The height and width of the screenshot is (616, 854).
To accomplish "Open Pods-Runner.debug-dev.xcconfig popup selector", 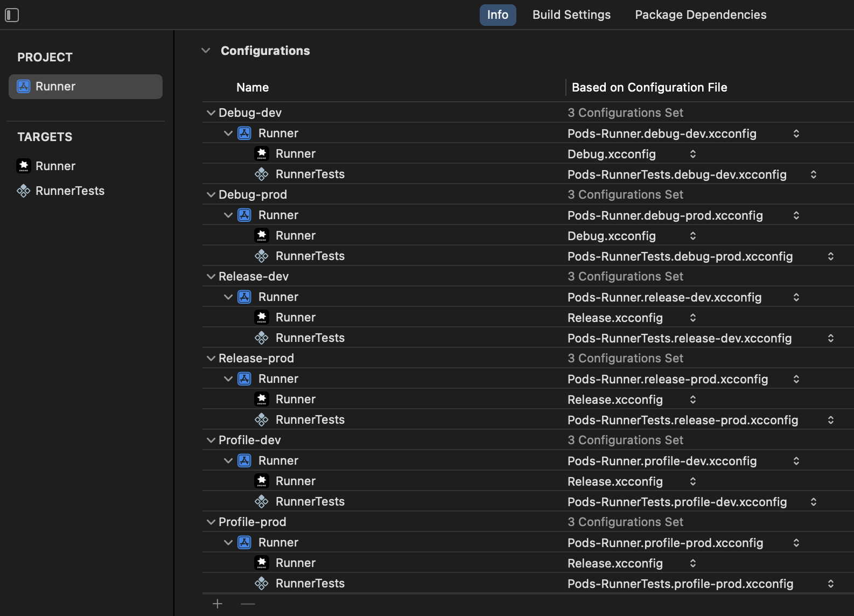I will (x=796, y=134).
